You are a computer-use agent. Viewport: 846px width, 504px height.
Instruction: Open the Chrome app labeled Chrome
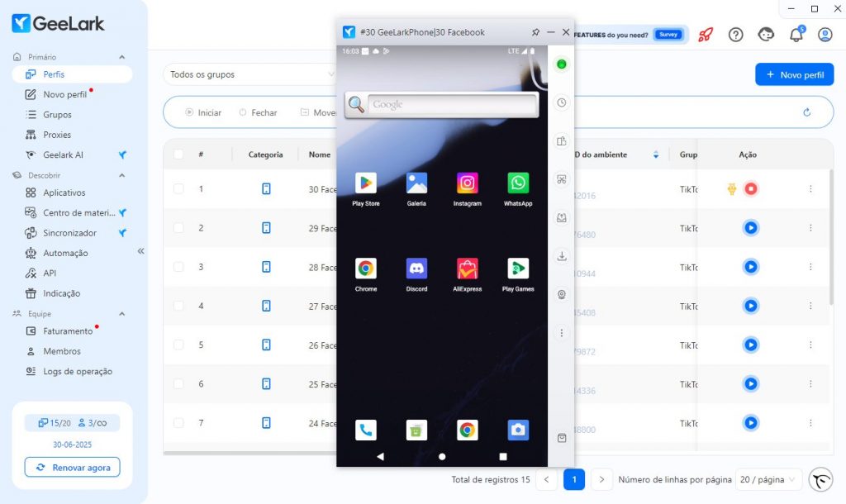tap(366, 269)
